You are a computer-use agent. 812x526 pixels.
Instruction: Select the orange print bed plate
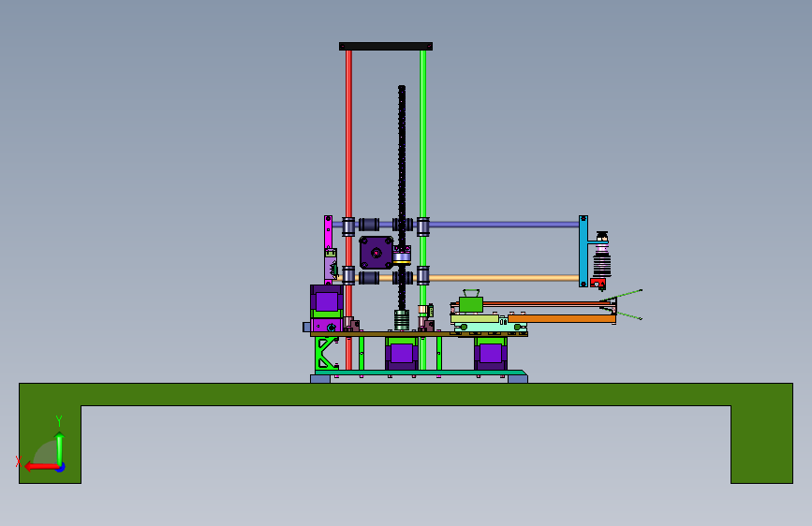coord(562,319)
